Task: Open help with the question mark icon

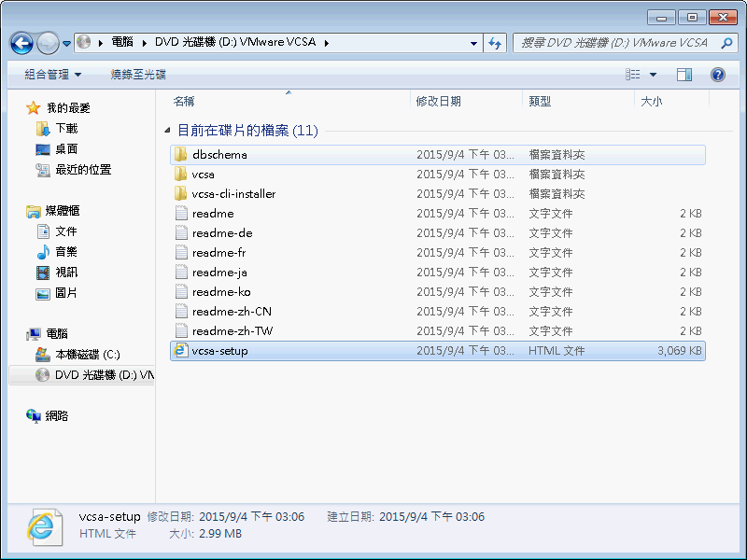Action: (x=717, y=75)
